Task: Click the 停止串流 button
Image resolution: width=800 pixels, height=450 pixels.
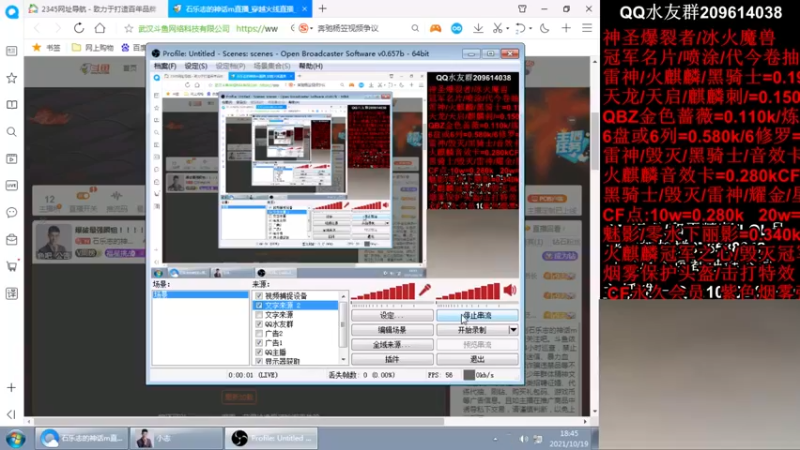Action: (477, 316)
